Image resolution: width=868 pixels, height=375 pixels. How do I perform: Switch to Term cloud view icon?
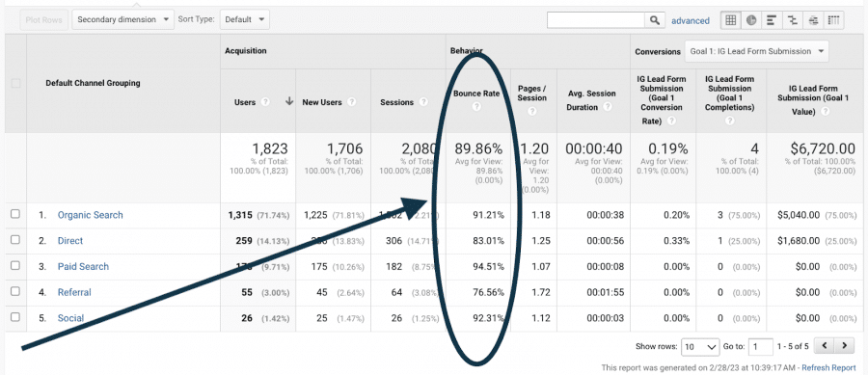(813, 20)
